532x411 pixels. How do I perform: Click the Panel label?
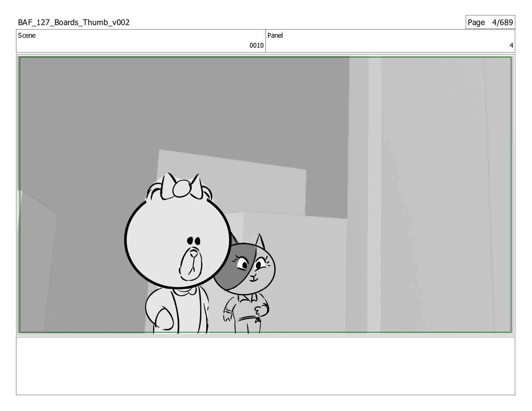pos(275,35)
